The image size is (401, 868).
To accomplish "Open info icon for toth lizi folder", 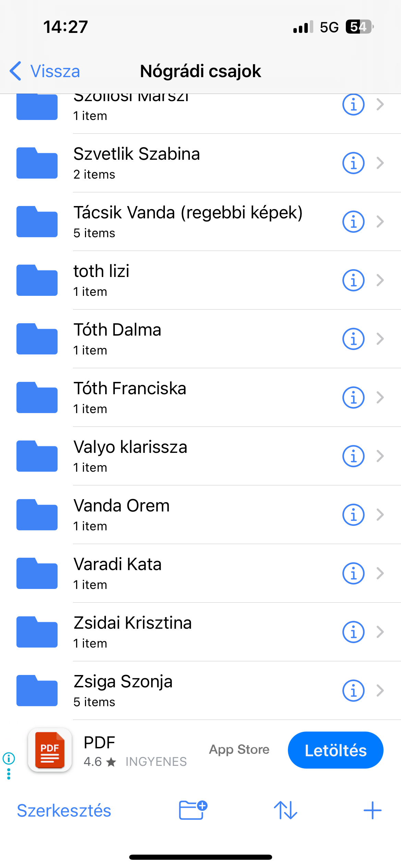I will point(353,280).
